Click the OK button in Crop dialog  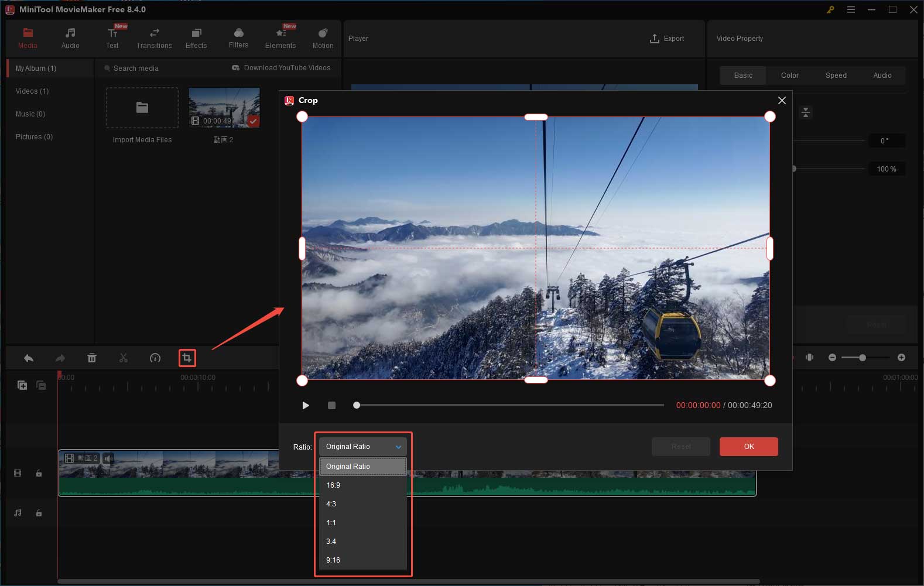pos(749,447)
